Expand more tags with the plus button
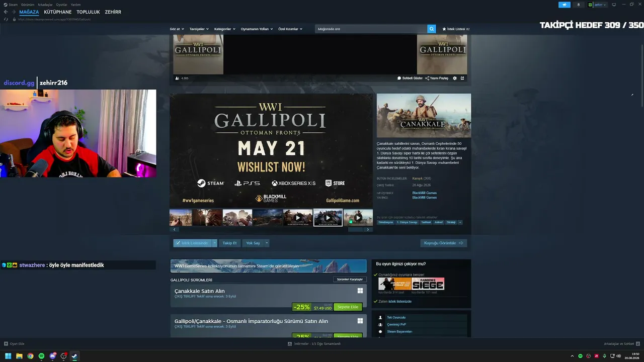Screen dimensions: 644x362 [x=460, y=222]
